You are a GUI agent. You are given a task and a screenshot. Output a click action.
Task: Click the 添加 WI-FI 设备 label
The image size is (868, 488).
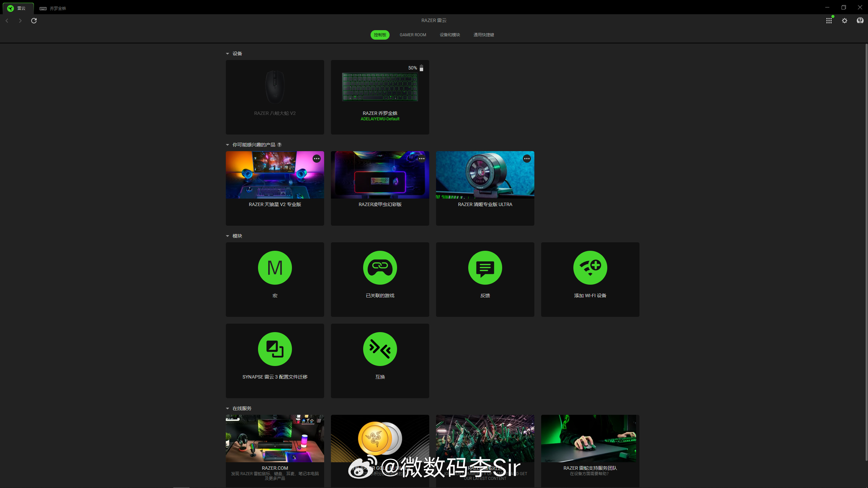pos(590,296)
